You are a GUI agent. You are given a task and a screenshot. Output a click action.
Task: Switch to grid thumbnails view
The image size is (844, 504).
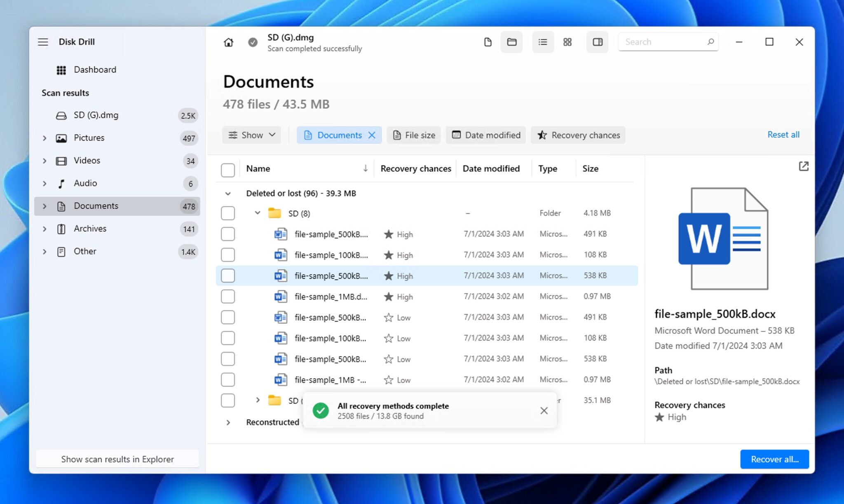567,42
